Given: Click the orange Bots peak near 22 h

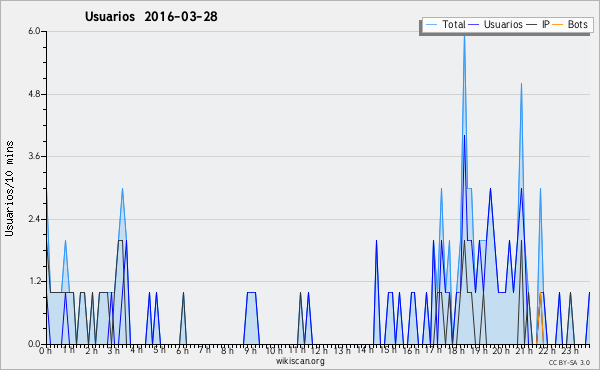Looking at the screenshot, I should click(540, 293).
